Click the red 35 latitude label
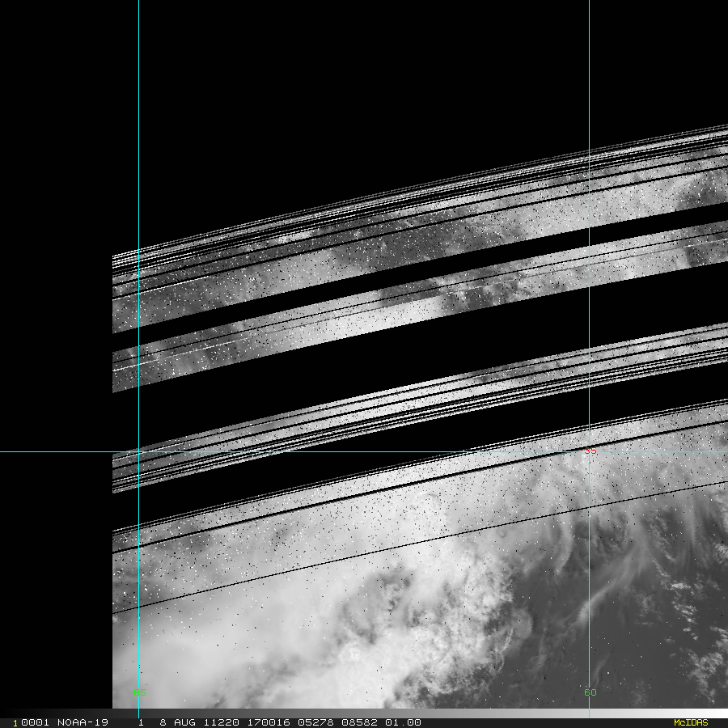The height and width of the screenshot is (728, 728). [590, 451]
